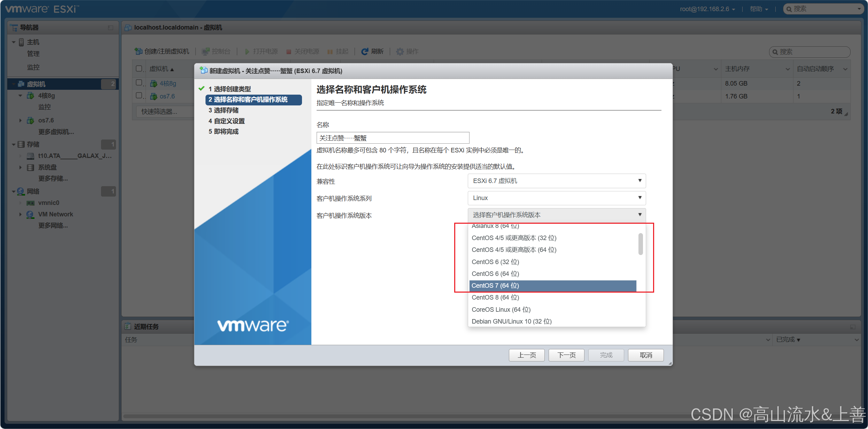The width and height of the screenshot is (868, 429).
Task: Click the 完成 finish button
Action: (606, 355)
